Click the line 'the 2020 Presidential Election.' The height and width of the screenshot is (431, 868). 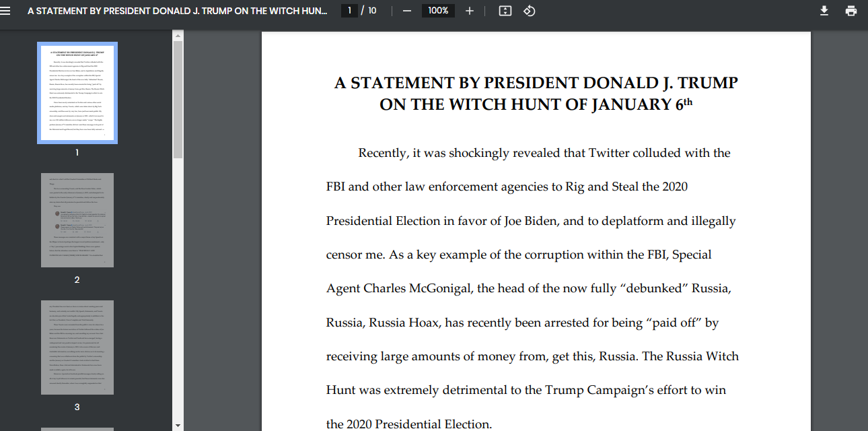409,424
